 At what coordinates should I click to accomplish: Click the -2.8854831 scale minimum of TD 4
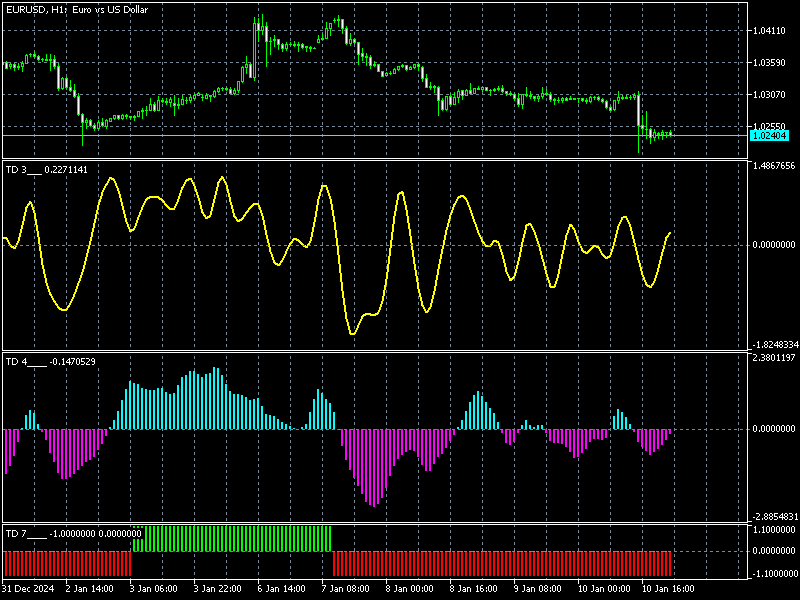pyautogui.click(x=774, y=516)
